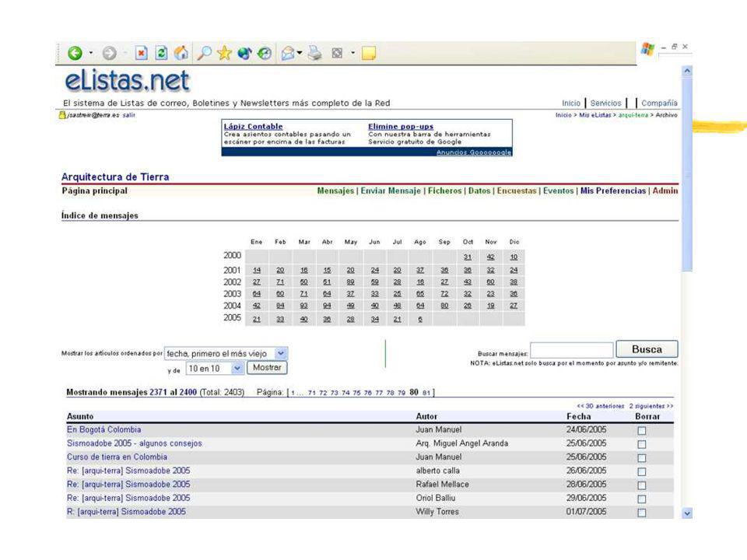Click '<< 30 anteriores' link
This screenshot has height=560, width=747.
[600, 406]
